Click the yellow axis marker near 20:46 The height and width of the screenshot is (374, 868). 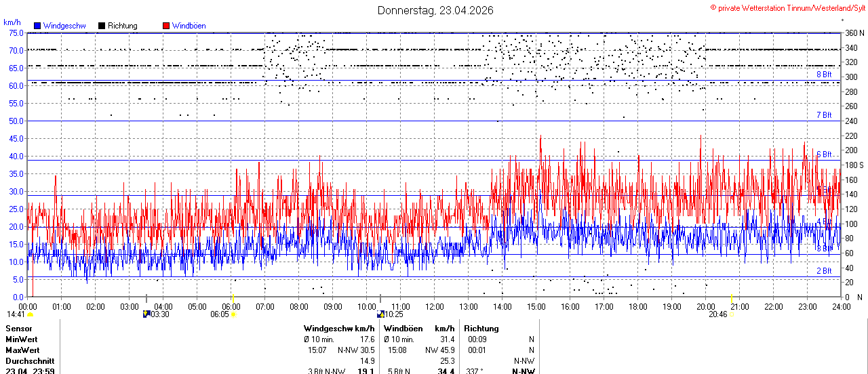click(x=731, y=299)
